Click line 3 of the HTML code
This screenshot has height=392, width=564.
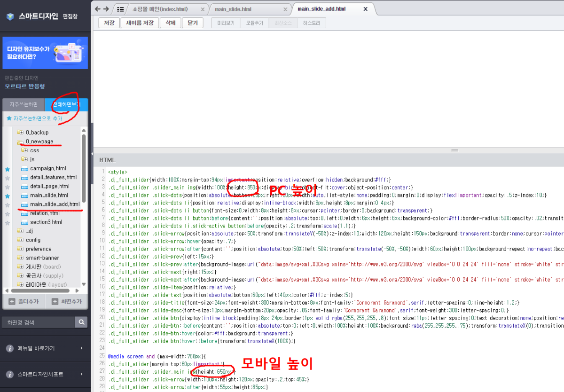click(x=260, y=188)
